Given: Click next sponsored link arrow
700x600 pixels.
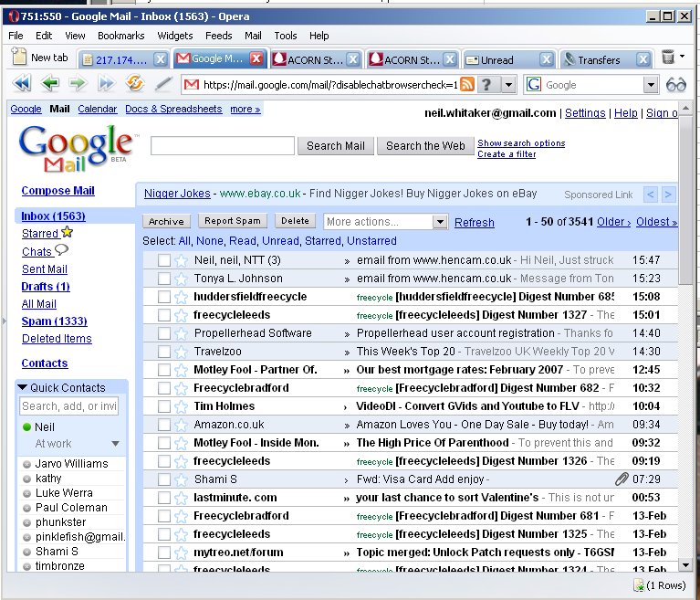Looking at the screenshot, I should tap(668, 195).
